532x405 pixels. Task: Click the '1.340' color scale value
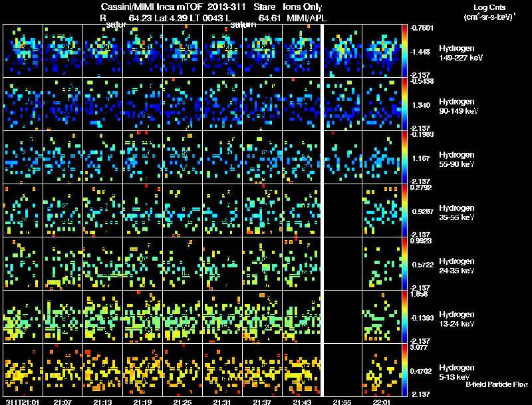(421, 105)
